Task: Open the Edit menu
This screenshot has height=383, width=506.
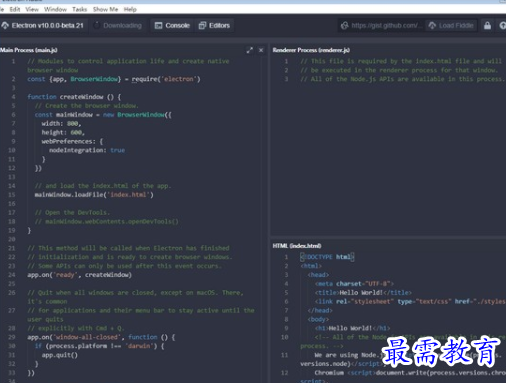Action: (15, 9)
